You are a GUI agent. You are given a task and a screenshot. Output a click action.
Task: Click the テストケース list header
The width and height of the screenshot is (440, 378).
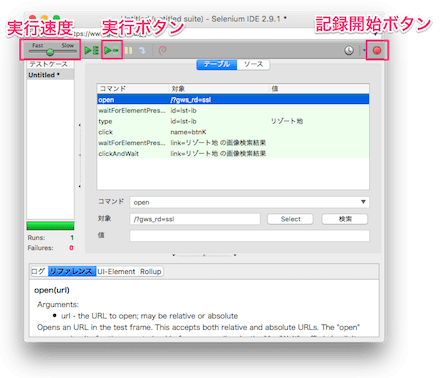[x=50, y=64]
